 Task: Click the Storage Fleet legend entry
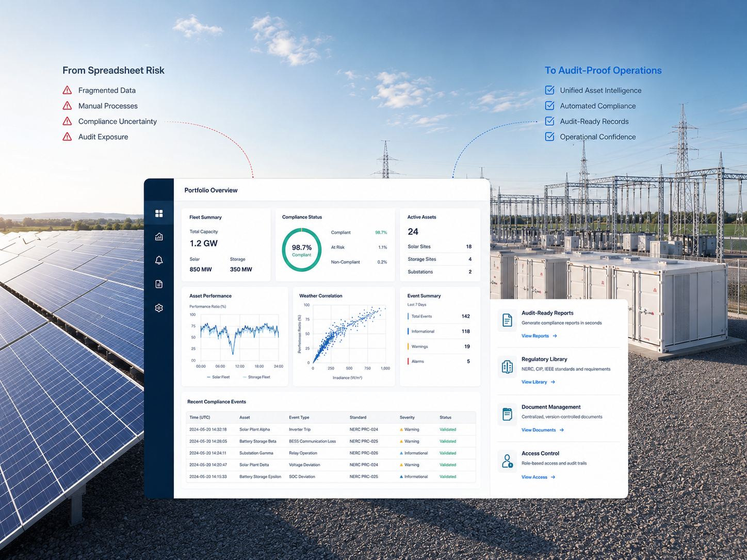tap(256, 377)
